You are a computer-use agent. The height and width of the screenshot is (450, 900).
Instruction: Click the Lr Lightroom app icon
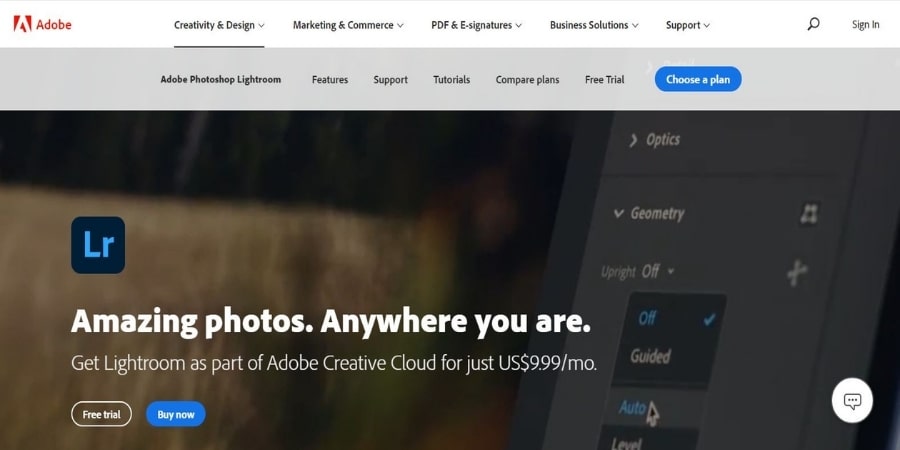pyautogui.click(x=98, y=245)
